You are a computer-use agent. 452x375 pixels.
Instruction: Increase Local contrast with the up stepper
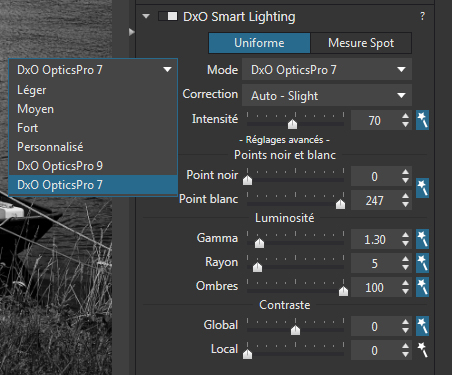pyautogui.click(x=405, y=346)
